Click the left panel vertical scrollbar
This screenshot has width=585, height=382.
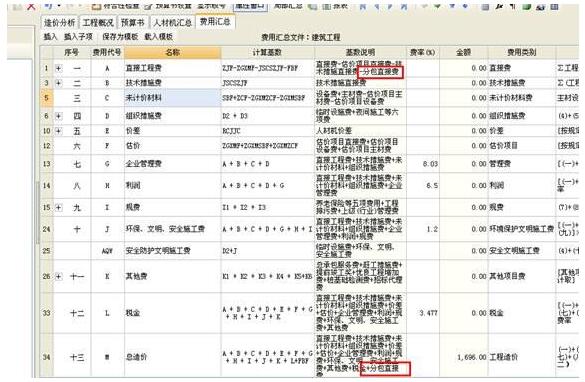tap(37, 213)
